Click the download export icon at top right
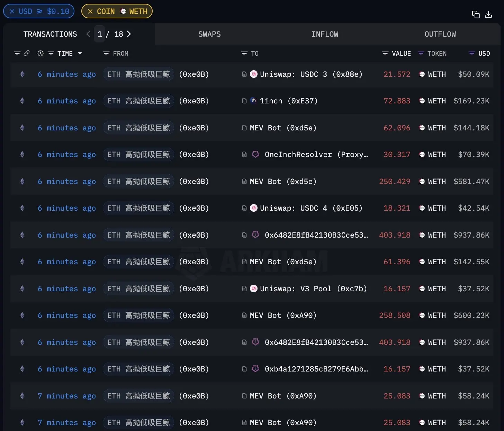The width and height of the screenshot is (504, 431). pyautogui.click(x=488, y=15)
